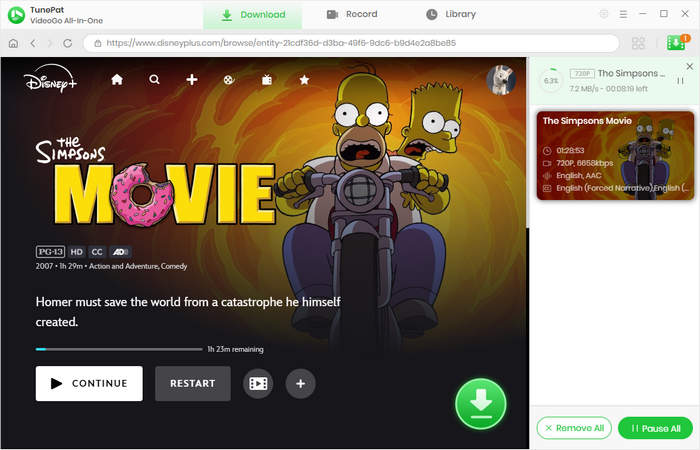Click the green download arrow button
The width and height of the screenshot is (700, 450).
481,404
